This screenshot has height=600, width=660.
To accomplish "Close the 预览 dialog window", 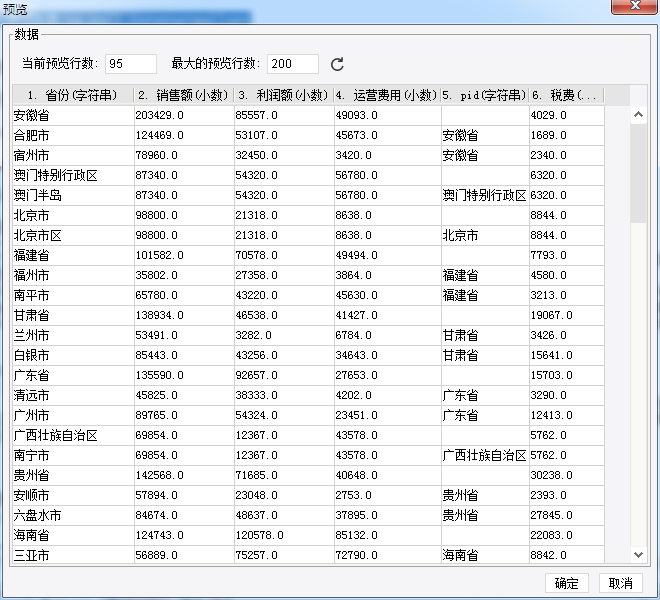I will (x=635, y=6).
